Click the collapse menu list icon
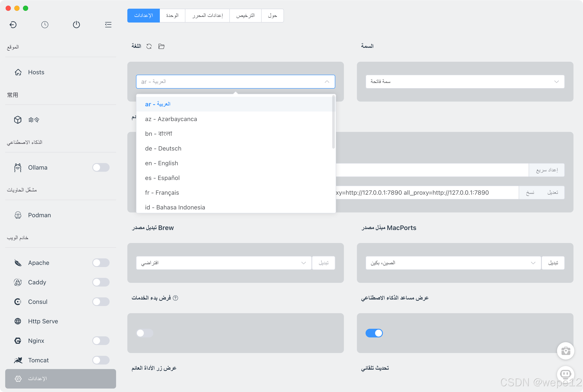 (108, 24)
